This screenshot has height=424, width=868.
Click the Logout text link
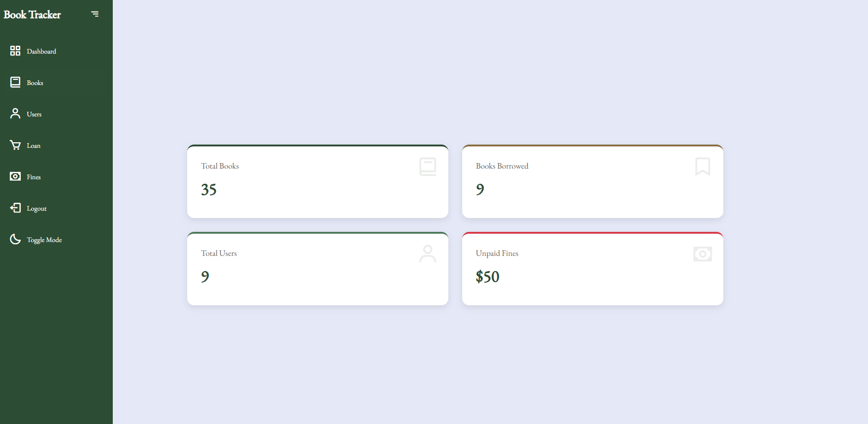point(37,209)
